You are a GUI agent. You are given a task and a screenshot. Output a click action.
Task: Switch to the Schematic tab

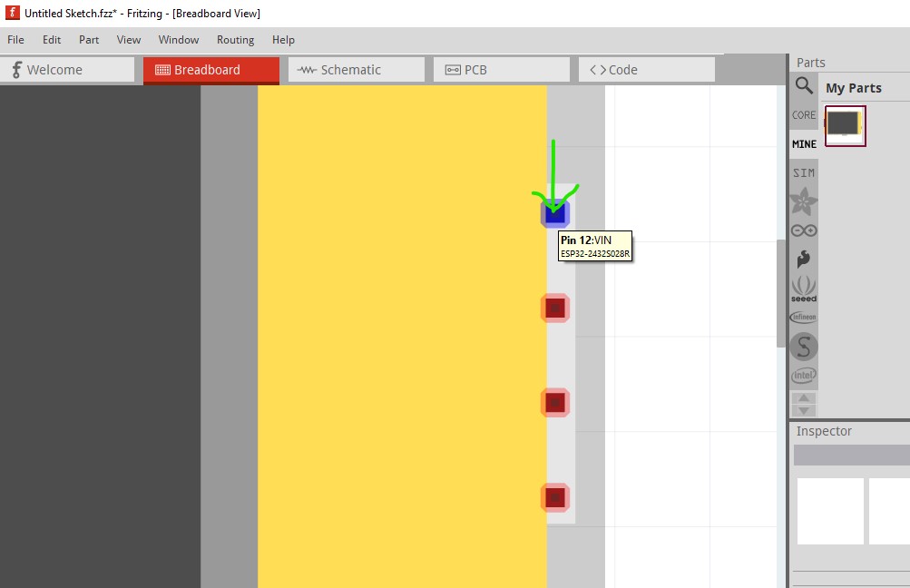[x=356, y=70]
